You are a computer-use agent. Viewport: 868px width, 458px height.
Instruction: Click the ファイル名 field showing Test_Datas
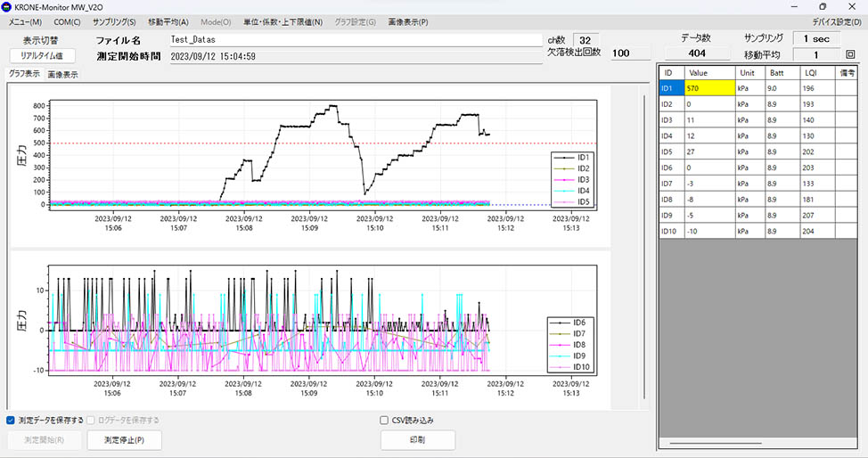click(x=356, y=40)
